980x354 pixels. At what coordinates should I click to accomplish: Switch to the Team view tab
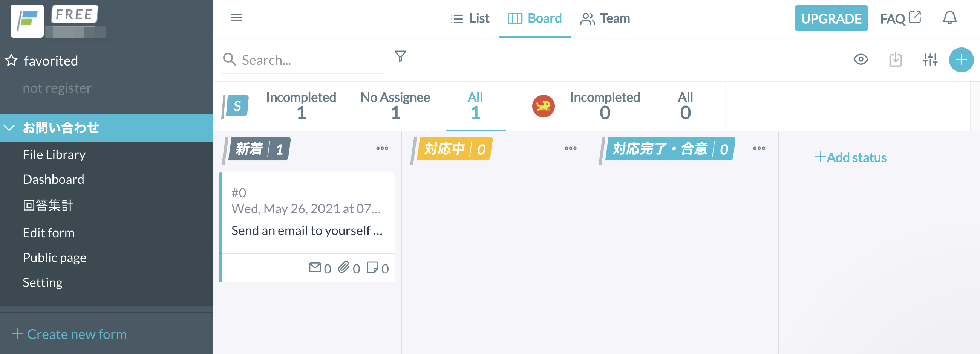click(605, 18)
